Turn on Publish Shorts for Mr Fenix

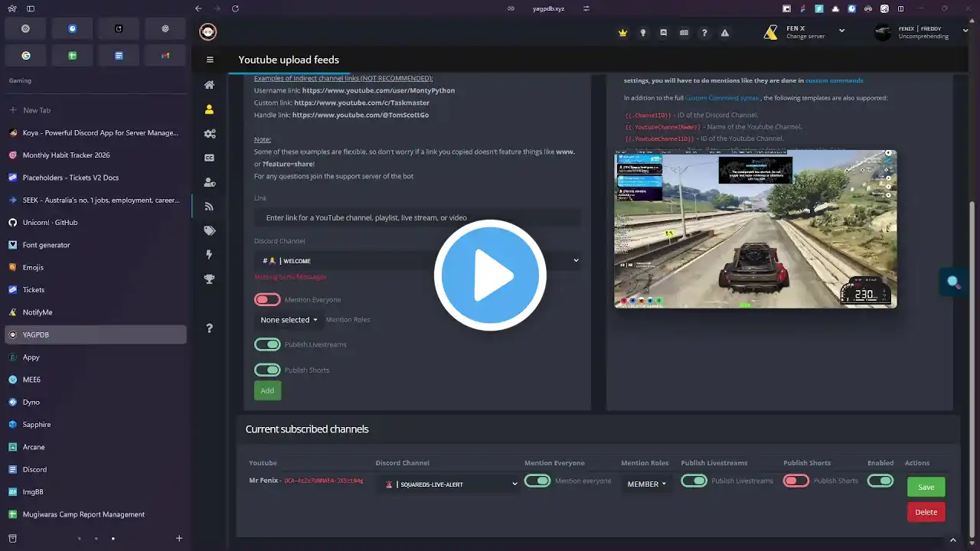(795, 481)
